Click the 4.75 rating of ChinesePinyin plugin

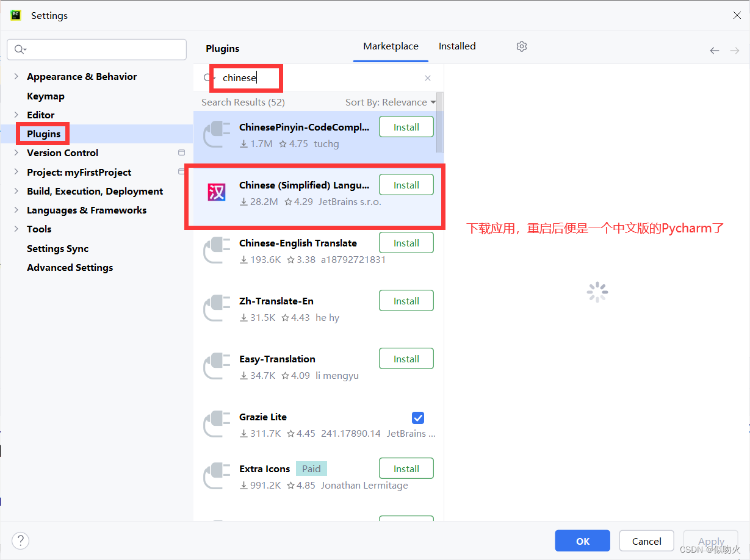294,144
